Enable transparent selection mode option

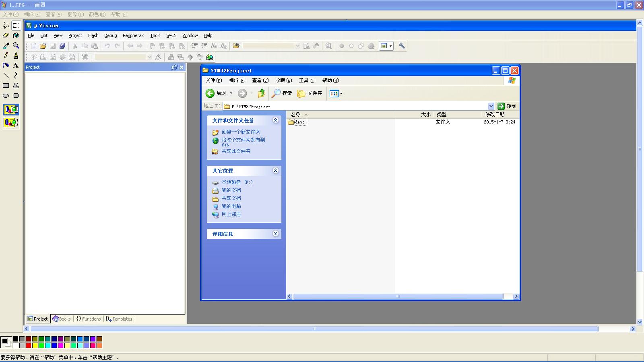tap(11, 122)
